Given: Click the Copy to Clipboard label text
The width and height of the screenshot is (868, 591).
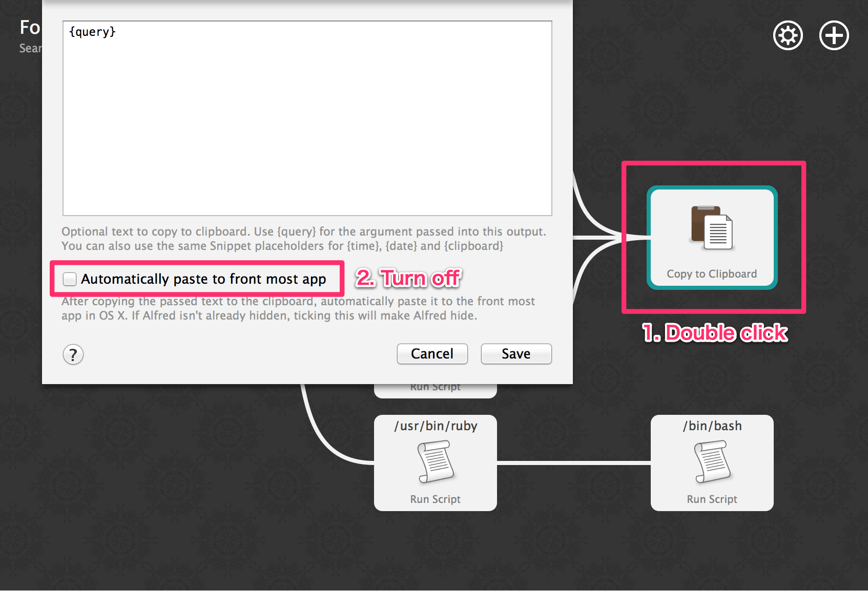Looking at the screenshot, I should [x=712, y=273].
